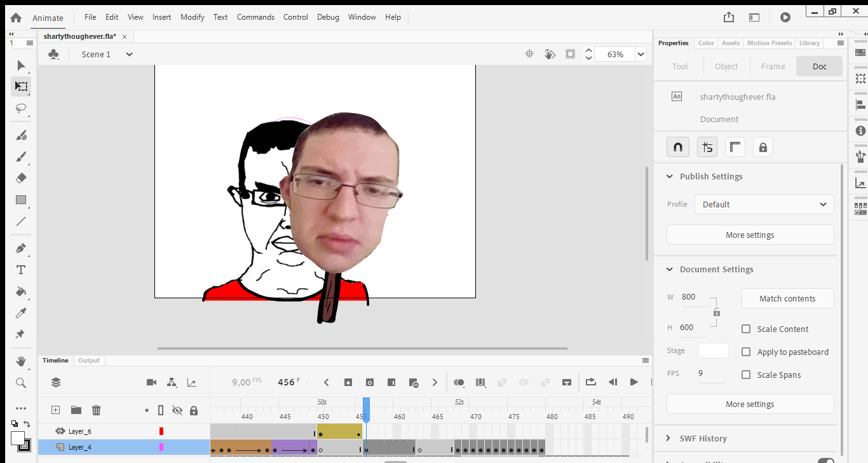The image size is (868, 463).
Task: Expand the SWF History section
Action: pyautogui.click(x=669, y=438)
